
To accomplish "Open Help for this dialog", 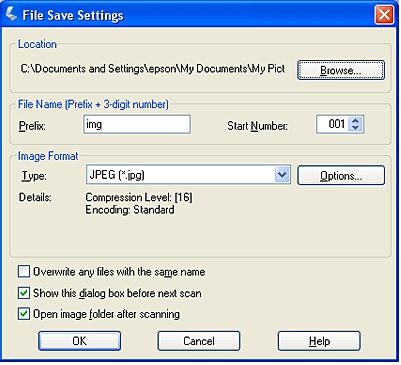I will click(x=319, y=341).
